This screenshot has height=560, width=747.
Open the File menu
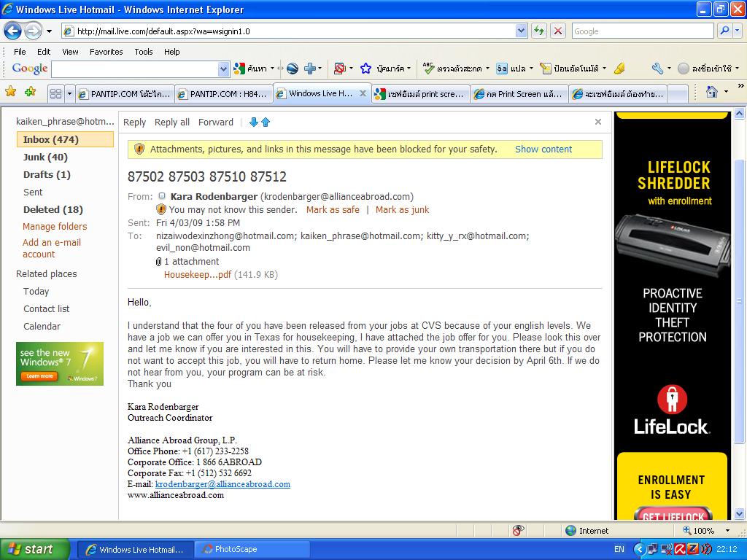click(20, 52)
